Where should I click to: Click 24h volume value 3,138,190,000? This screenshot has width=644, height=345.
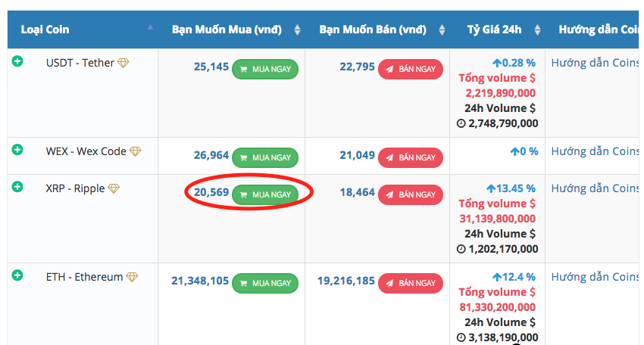click(503, 337)
